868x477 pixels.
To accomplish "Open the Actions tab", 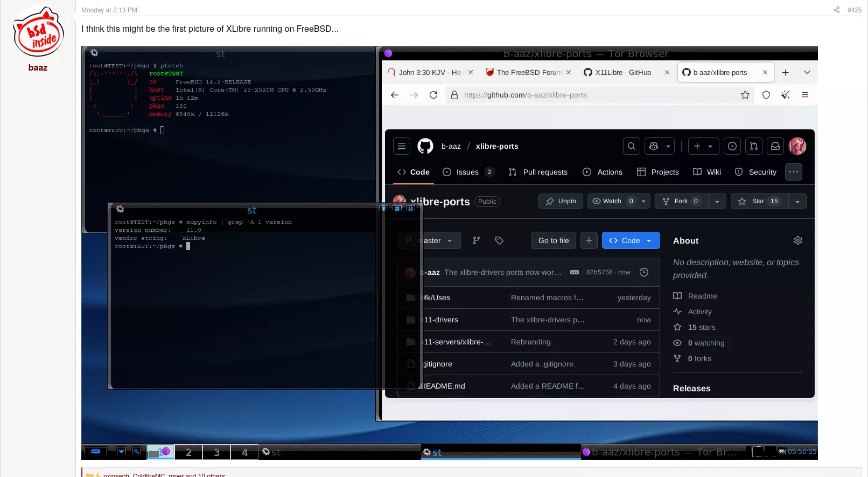I will (603, 172).
